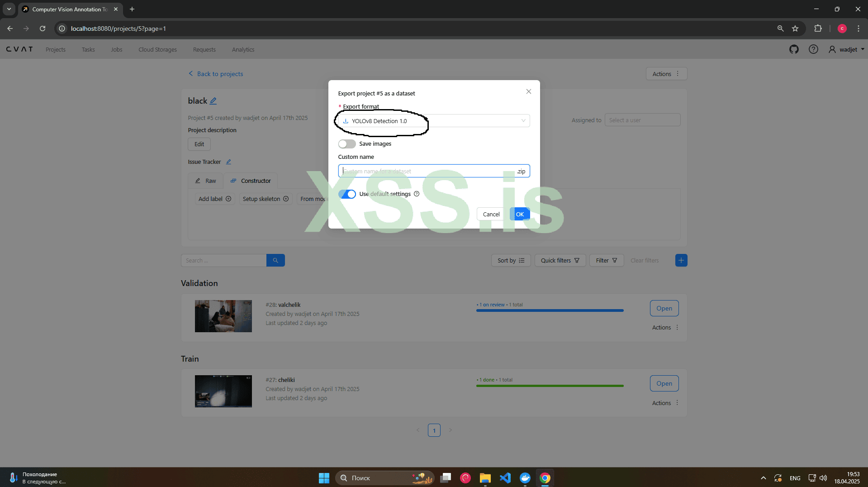Click the Setup skeleton button

pos(266,199)
